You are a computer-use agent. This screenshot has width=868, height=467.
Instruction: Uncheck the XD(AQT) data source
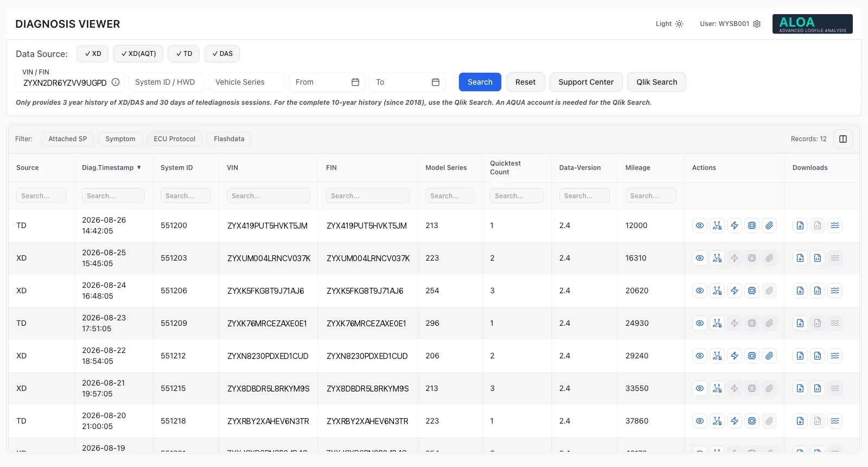138,54
